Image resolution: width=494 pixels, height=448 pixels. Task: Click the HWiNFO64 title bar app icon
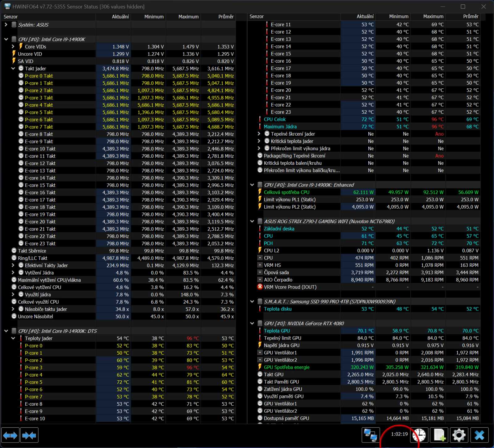[x=7, y=6]
